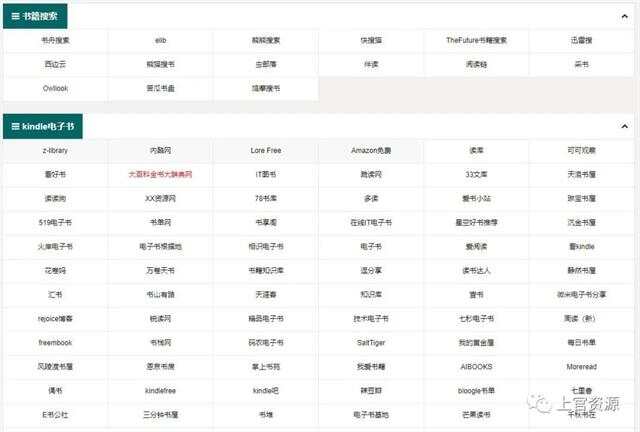Open TheFuture书籍搜索 link
The image size is (640, 432).
coord(476,40)
